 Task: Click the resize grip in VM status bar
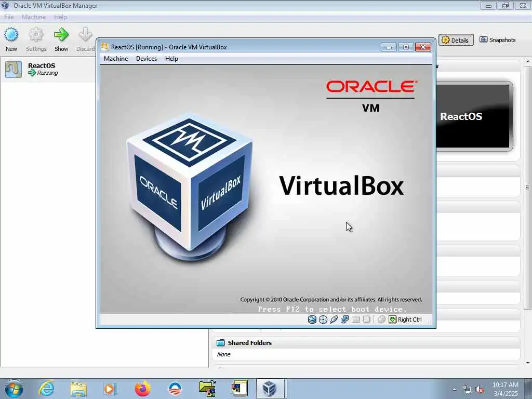(430, 322)
